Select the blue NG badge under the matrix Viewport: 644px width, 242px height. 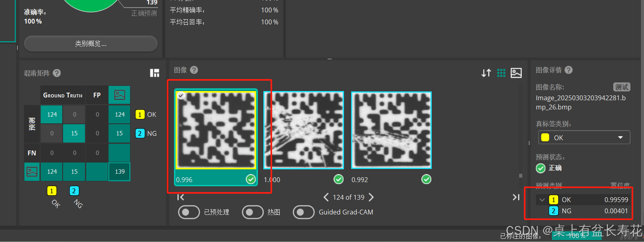coord(74,191)
